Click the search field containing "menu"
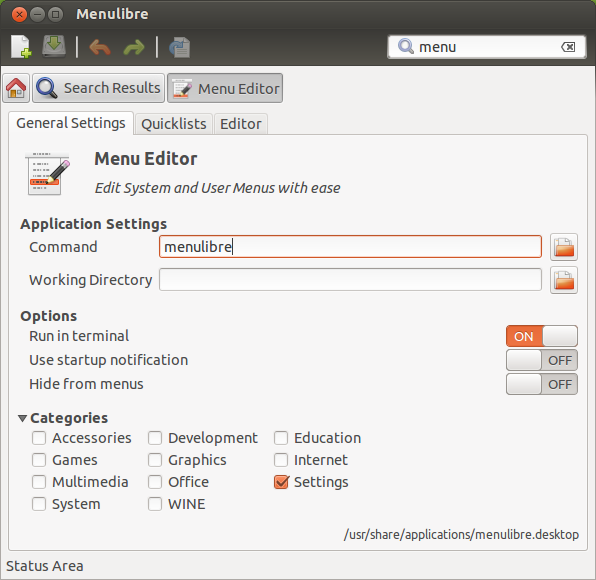Viewport: 596px width, 580px height. [x=487, y=47]
